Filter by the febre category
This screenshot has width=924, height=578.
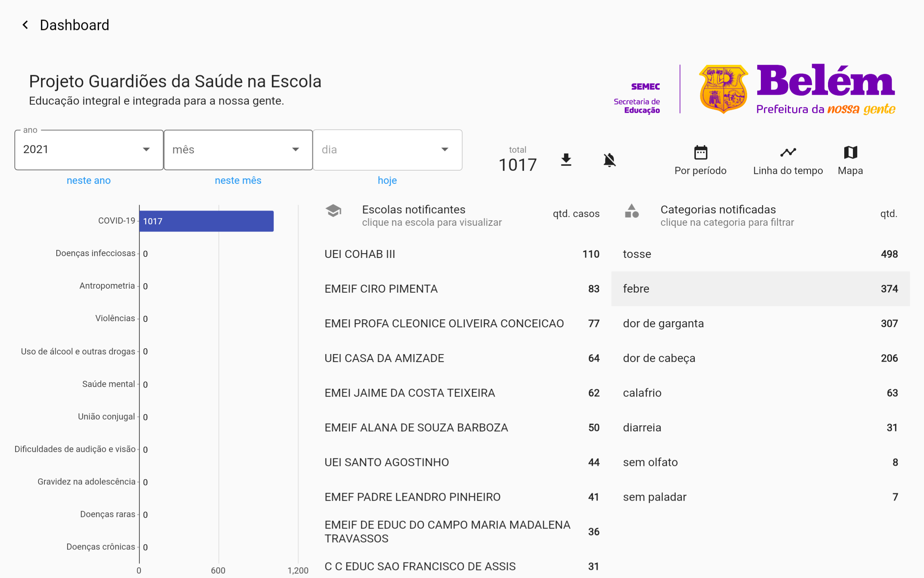click(760, 289)
